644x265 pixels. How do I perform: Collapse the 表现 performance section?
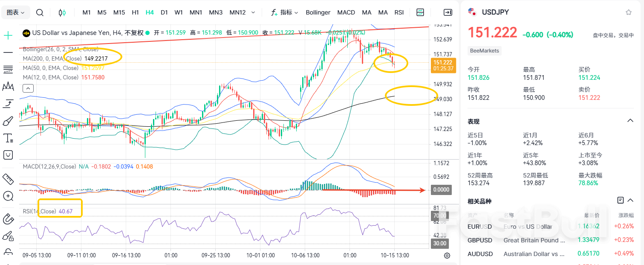pyautogui.click(x=630, y=121)
